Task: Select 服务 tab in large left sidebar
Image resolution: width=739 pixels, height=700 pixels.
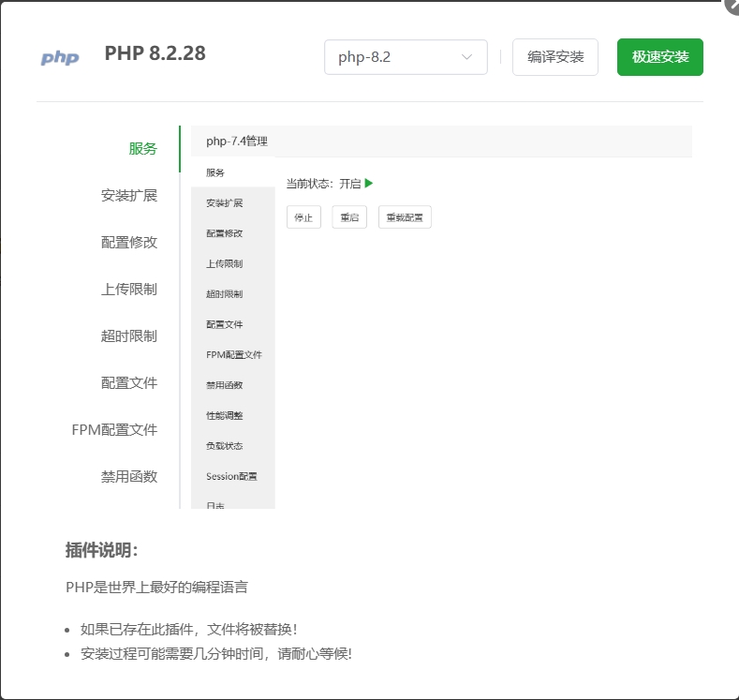Action: [x=142, y=149]
